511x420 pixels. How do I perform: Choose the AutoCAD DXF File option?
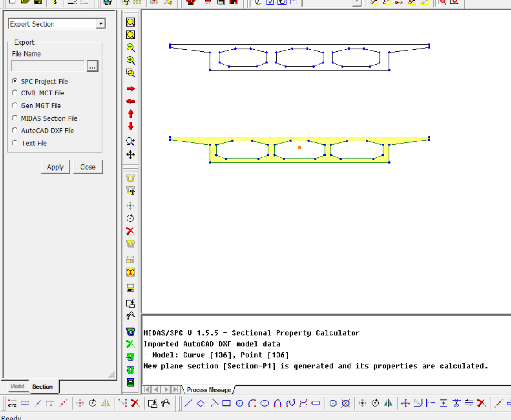click(x=15, y=131)
